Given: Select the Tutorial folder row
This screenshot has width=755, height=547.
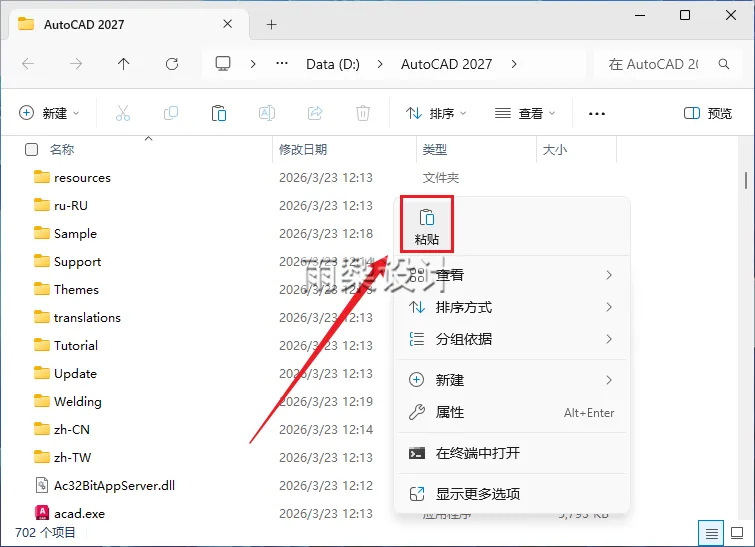Looking at the screenshot, I should pos(66,345).
